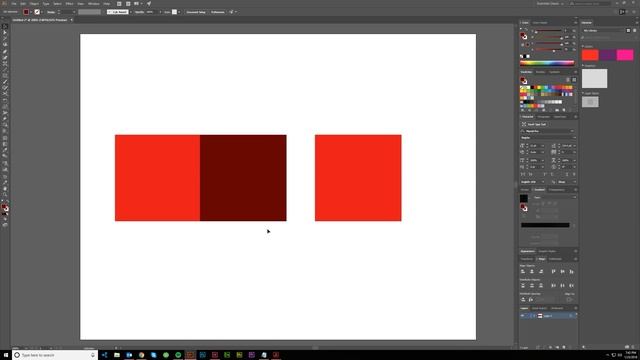Click the Fill/Stroke indicator in Color panel
Screen dimensions: 640x360
tap(523, 36)
